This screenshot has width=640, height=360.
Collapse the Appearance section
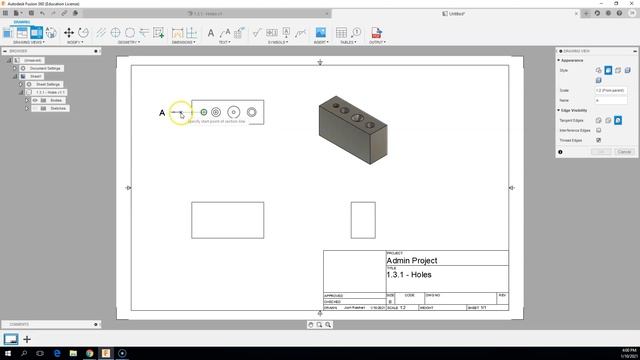(559, 60)
